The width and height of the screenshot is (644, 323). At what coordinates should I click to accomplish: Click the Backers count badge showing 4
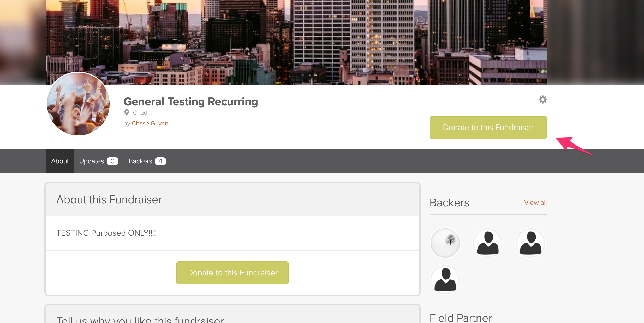click(x=160, y=161)
